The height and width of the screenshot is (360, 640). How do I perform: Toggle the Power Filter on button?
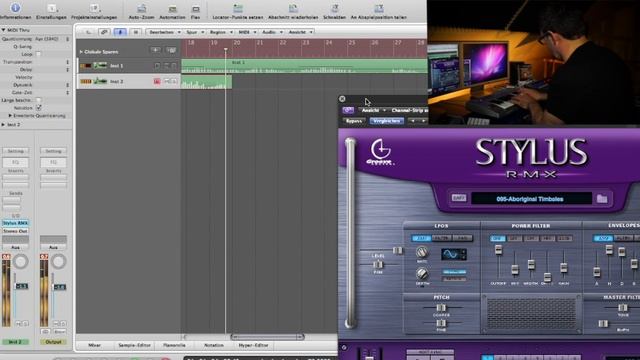[498, 238]
